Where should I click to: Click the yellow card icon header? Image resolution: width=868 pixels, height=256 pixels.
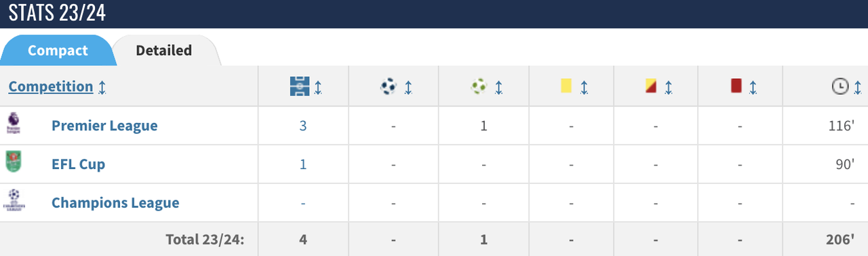click(566, 86)
